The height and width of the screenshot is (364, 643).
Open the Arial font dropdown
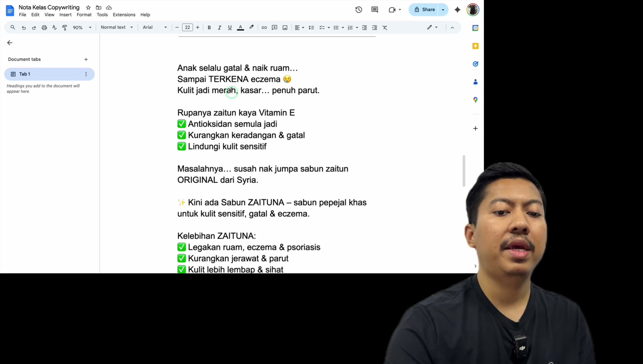(155, 27)
